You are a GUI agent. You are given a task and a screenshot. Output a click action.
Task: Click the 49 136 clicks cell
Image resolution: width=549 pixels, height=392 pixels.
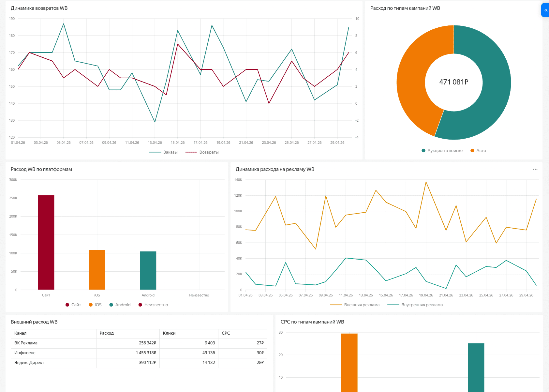click(x=189, y=353)
